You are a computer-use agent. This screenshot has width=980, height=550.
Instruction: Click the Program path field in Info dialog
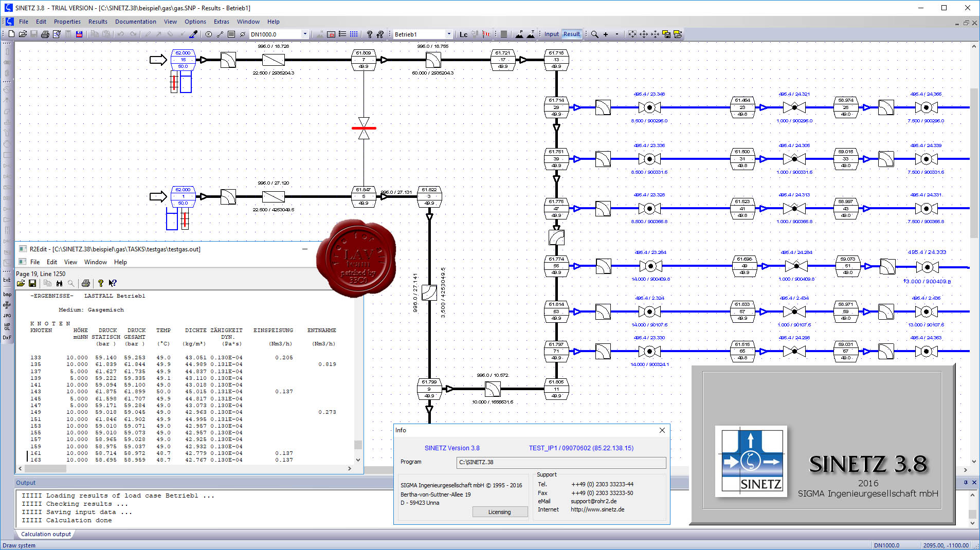click(561, 462)
